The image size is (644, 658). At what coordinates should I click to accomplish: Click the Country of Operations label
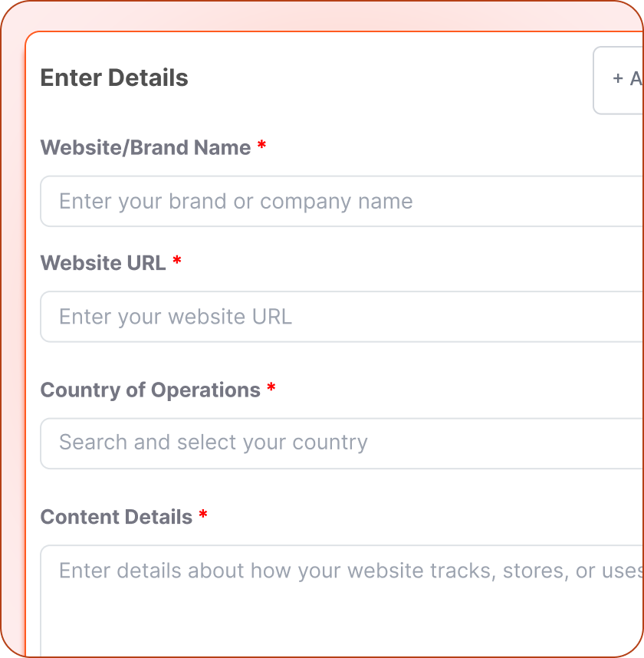pos(150,390)
